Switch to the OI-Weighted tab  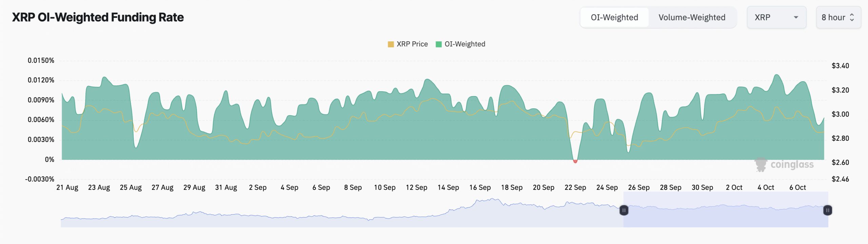(x=614, y=17)
